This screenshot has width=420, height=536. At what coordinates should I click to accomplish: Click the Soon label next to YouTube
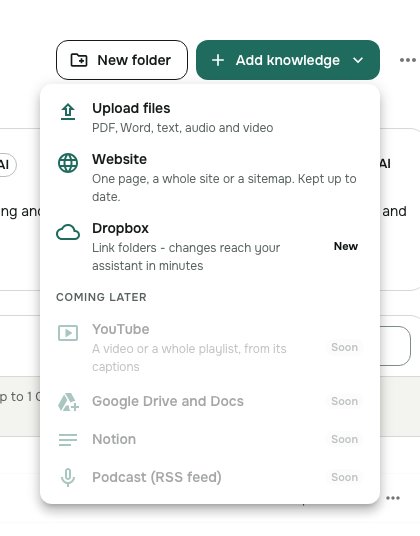(344, 347)
